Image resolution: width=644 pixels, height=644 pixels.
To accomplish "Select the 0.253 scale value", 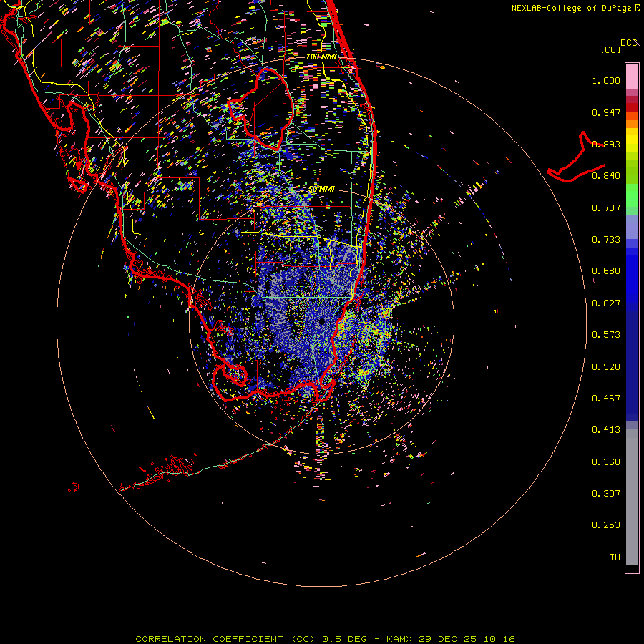I will [x=606, y=525].
